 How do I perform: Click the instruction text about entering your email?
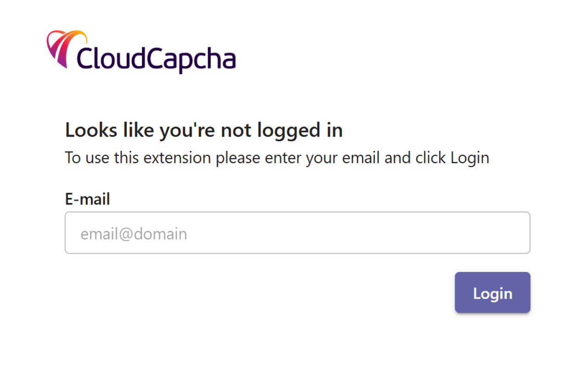(277, 157)
